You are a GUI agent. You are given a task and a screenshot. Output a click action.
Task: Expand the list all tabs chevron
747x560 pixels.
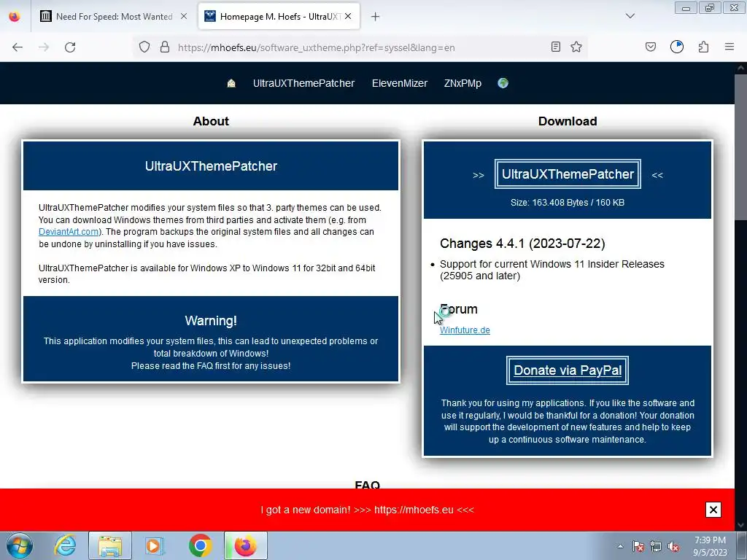630,16
